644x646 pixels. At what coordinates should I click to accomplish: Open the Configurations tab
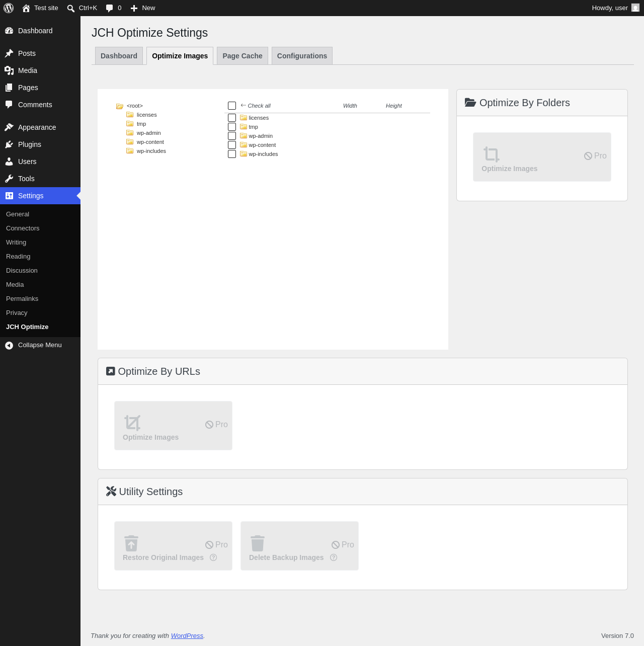pyautogui.click(x=302, y=56)
